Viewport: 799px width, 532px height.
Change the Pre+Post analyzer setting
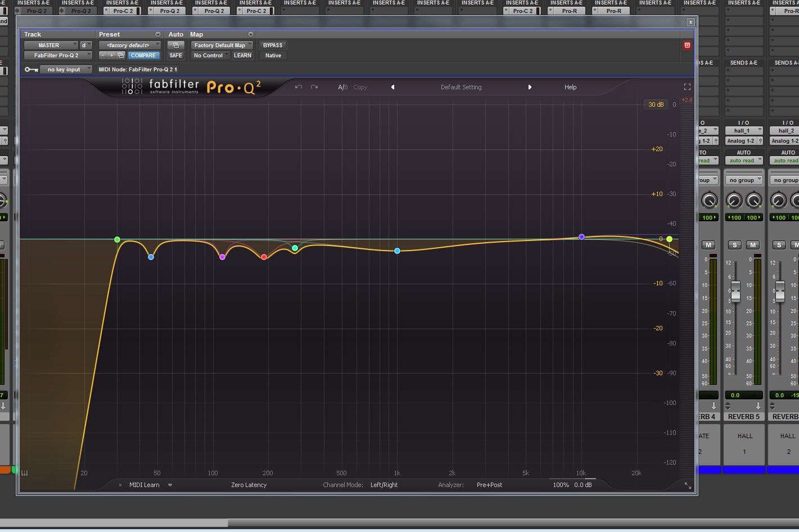point(489,485)
